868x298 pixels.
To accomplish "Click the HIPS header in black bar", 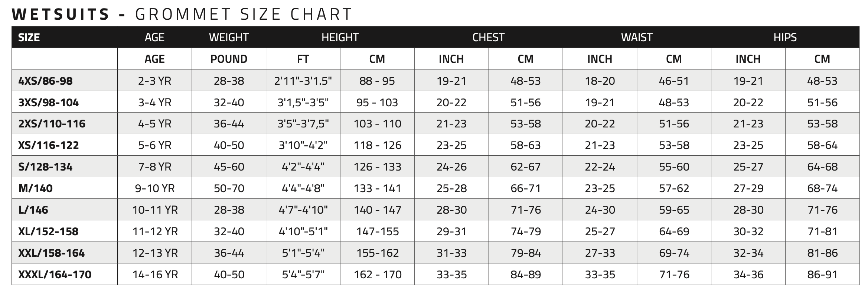I will click(x=785, y=38).
